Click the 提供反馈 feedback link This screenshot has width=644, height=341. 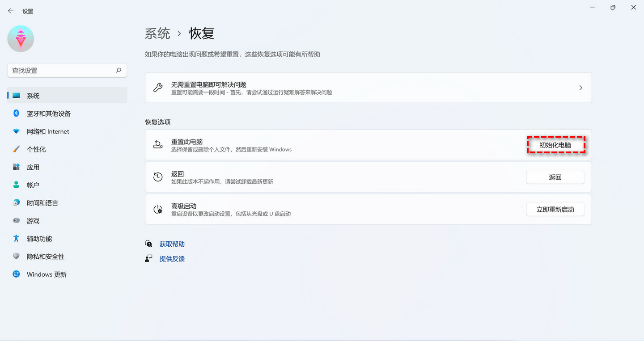pos(172,258)
